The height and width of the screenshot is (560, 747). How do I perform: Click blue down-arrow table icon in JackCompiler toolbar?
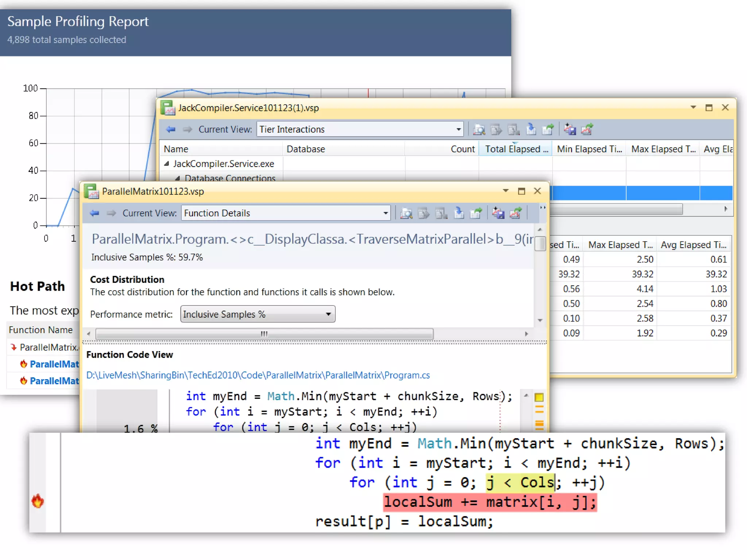click(x=531, y=129)
